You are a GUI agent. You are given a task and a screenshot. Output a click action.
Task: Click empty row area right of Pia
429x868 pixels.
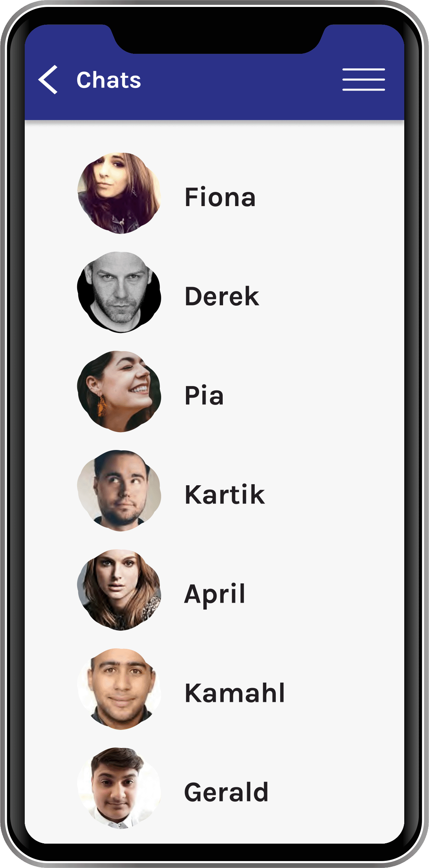point(313,395)
